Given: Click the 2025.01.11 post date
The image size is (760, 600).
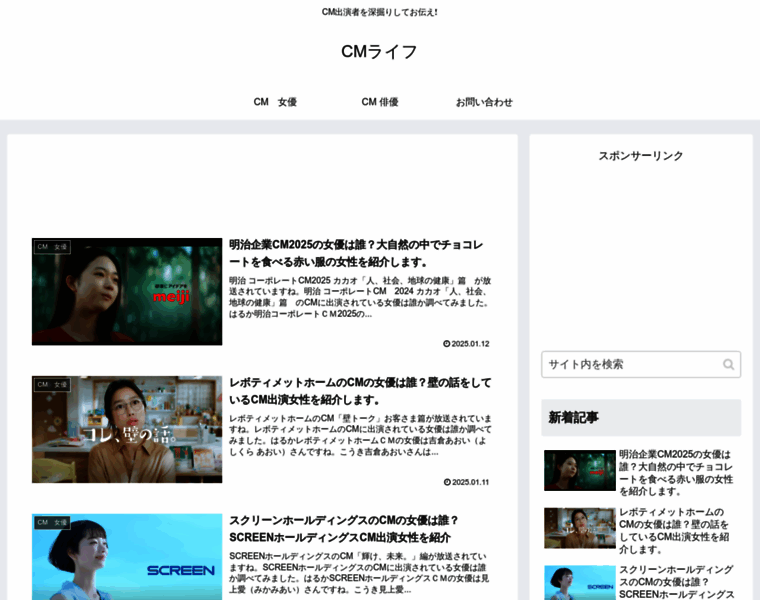Looking at the screenshot, I should (470, 482).
